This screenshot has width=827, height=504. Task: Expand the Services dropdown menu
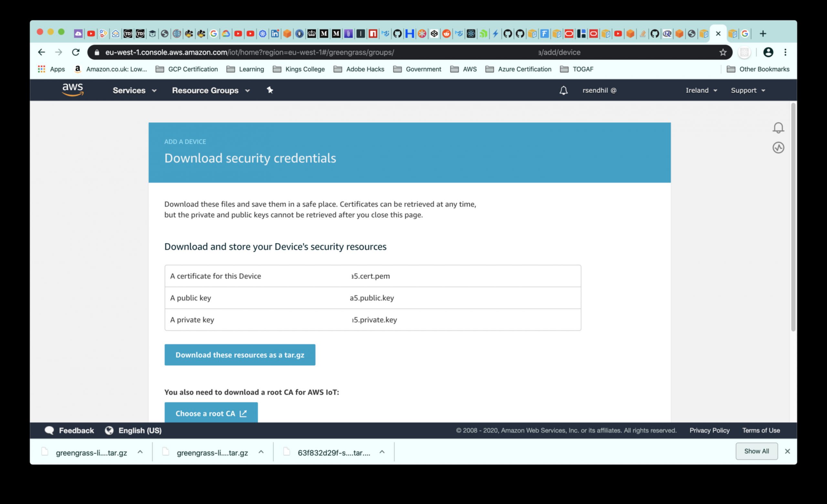coord(134,90)
